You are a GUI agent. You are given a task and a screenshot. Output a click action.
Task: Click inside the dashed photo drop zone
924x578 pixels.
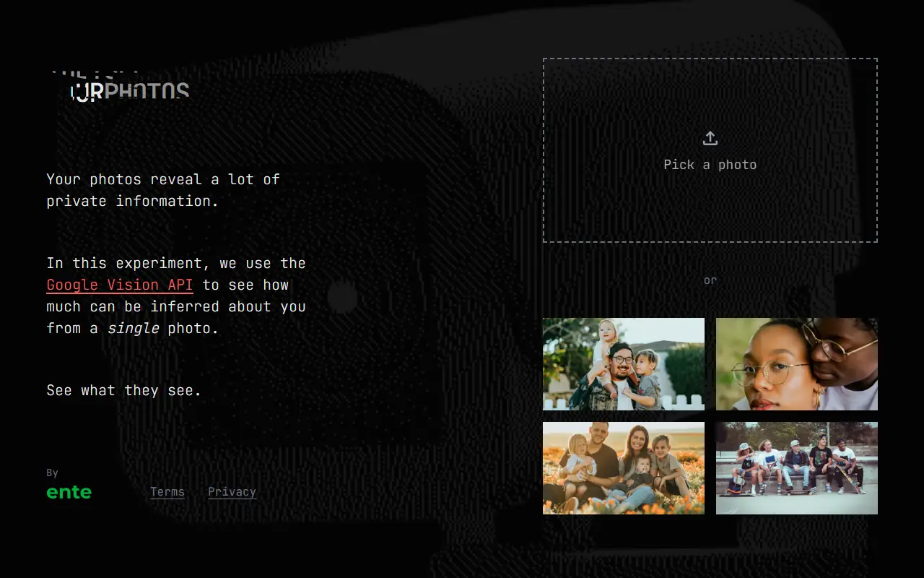pos(710,150)
